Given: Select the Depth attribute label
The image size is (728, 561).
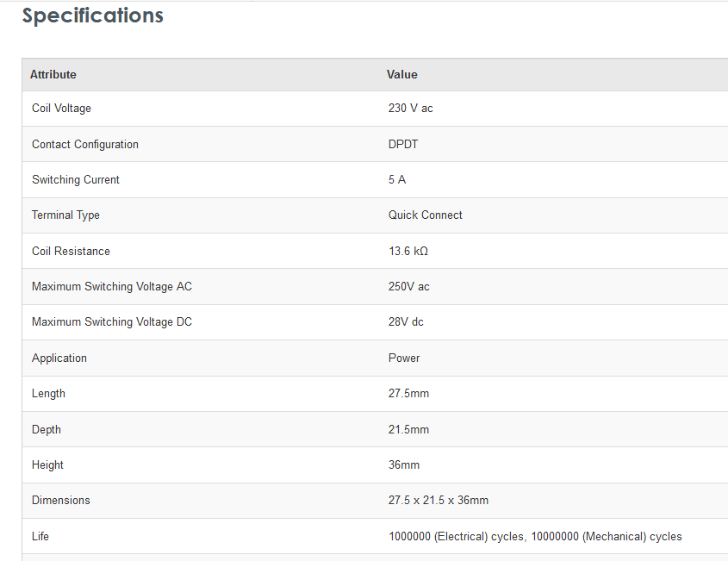Looking at the screenshot, I should click(x=46, y=429).
